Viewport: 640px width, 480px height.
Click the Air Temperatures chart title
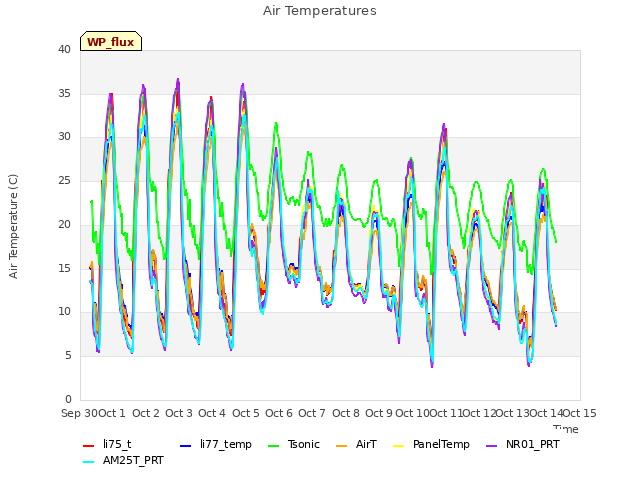(320, 11)
